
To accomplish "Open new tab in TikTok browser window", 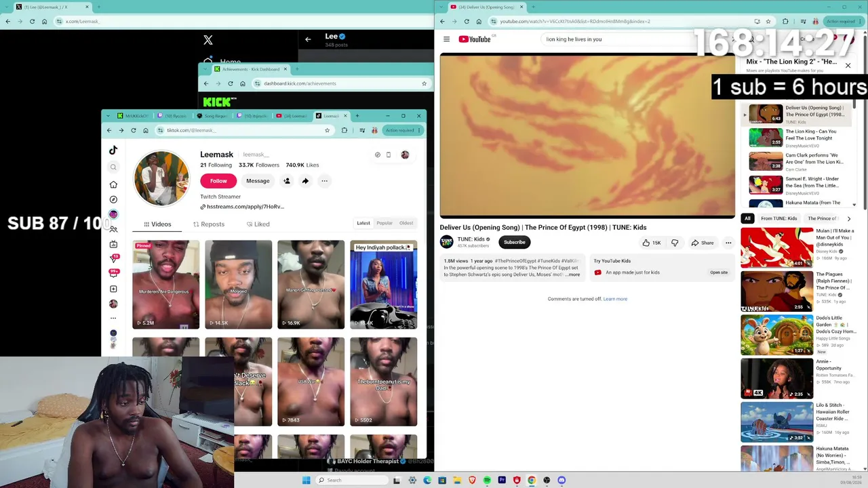I will pyautogui.click(x=357, y=116).
